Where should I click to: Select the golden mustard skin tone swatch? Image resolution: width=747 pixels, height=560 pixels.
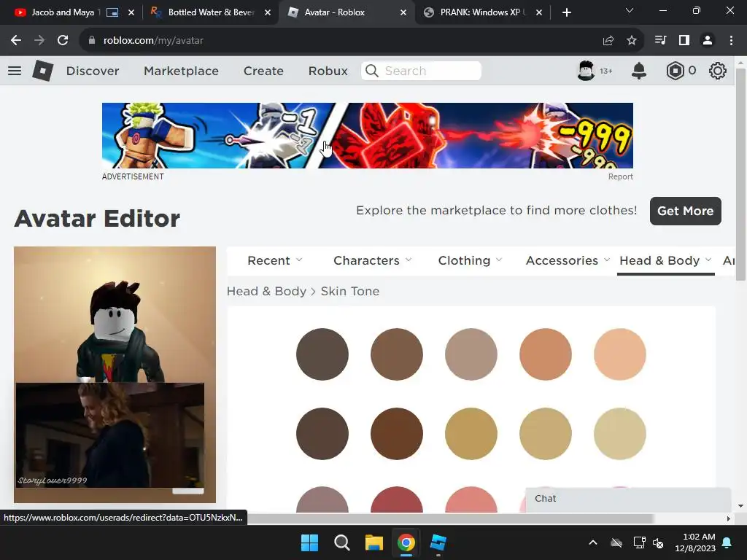point(471,434)
